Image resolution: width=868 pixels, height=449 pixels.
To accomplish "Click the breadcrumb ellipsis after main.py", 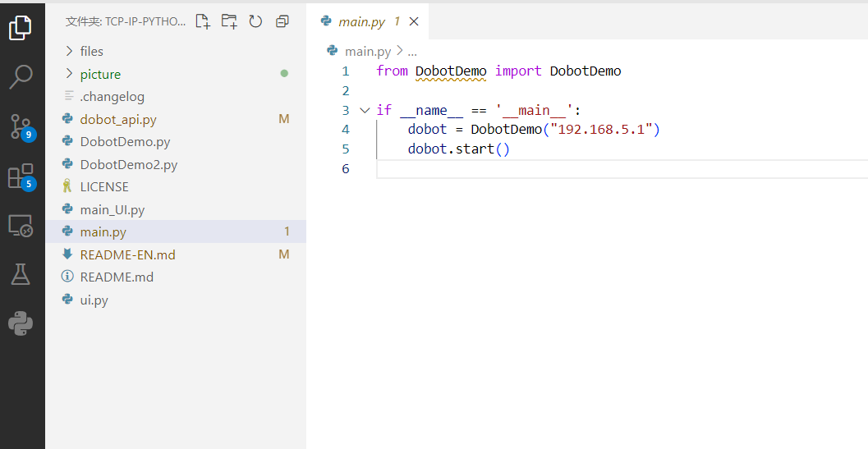I will (x=412, y=52).
